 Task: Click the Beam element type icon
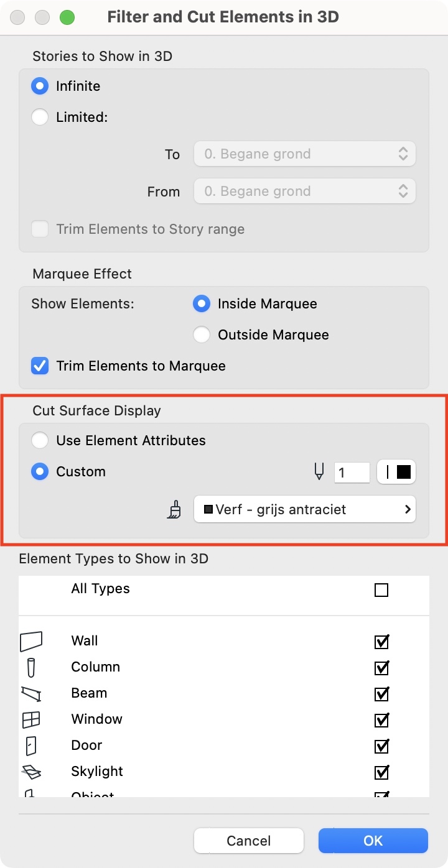click(x=31, y=693)
